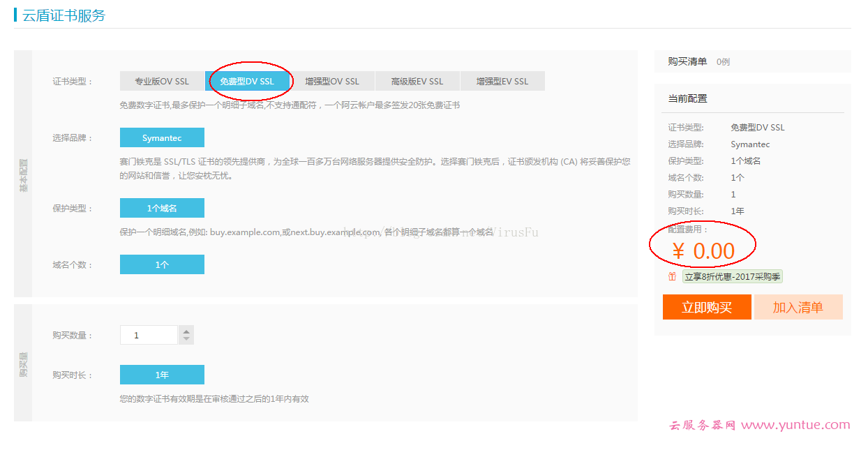Image resolution: width=868 pixels, height=450 pixels.
Task: Click the increment arrow for 购买数量
Action: click(x=186, y=330)
